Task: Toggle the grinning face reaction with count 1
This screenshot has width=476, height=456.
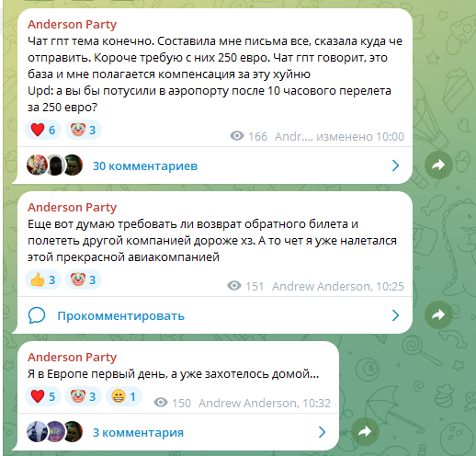Action: [x=124, y=396]
